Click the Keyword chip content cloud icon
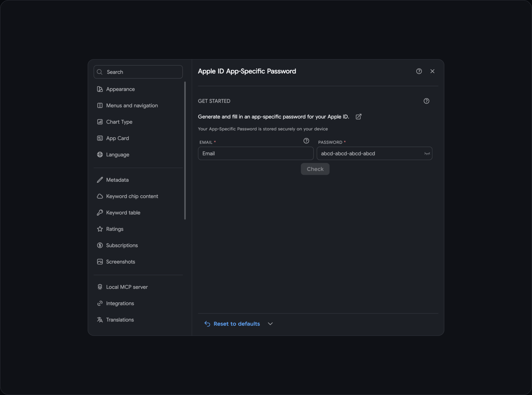This screenshot has width=532, height=395. pyautogui.click(x=100, y=196)
